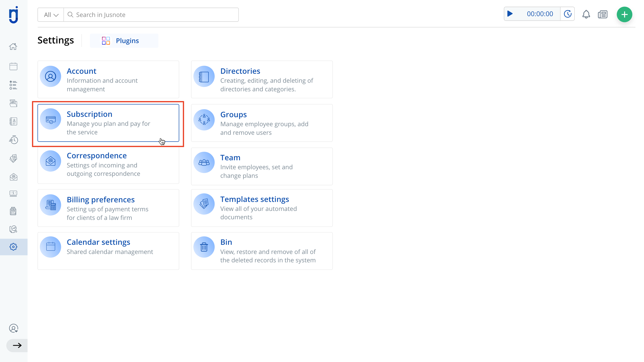Click the Subscription card icon
This screenshot has height=362, width=644.
(x=50, y=119)
